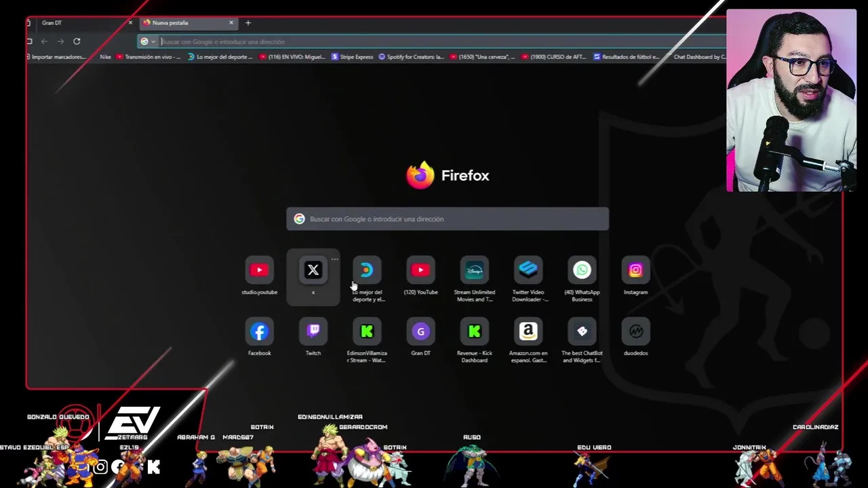
Task: Open the '(1650) Una cerveza' bookmark
Action: (x=482, y=57)
